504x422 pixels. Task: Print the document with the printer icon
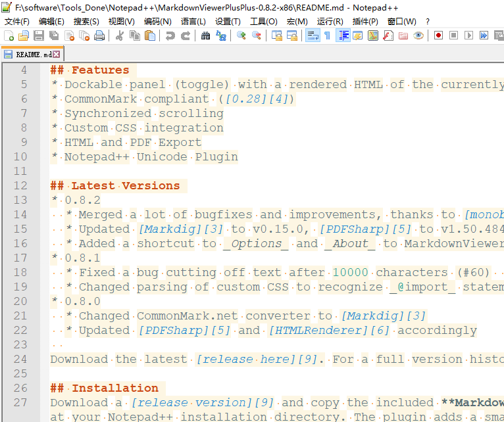point(99,35)
